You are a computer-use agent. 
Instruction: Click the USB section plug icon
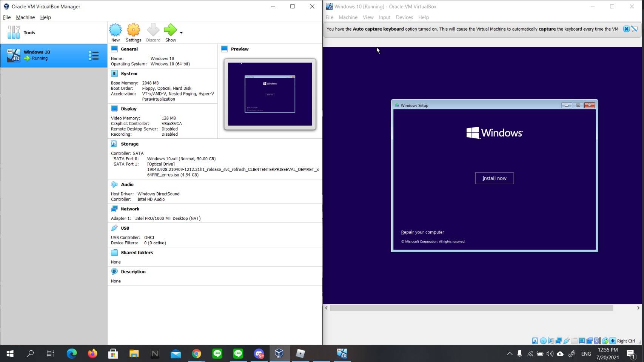point(114,228)
